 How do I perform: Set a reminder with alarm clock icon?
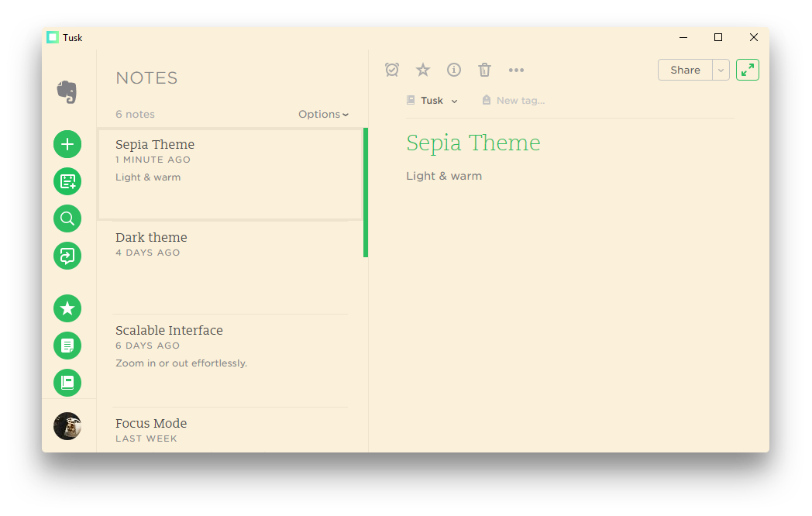click(392, 70)
